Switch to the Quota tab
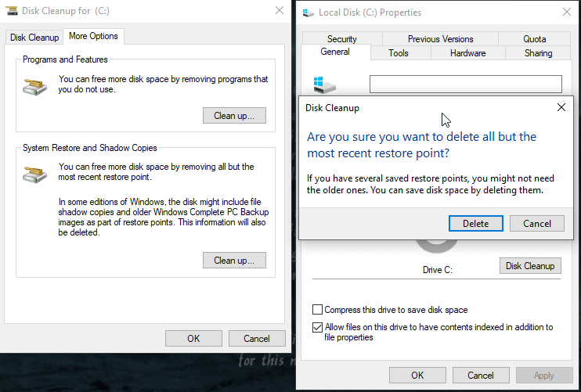This screenshot has width=581, height=392. pyautogui.click(x=534, y=39)
